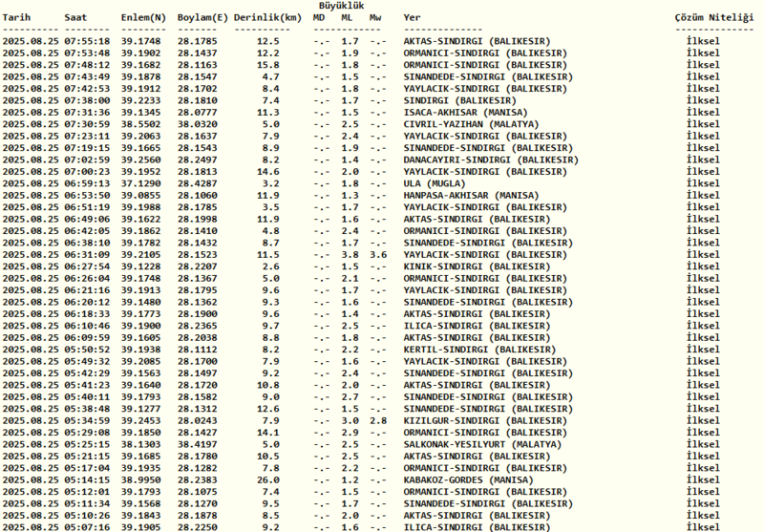Click depth value 14.6
Screen dimensions: 764x532
[x=268, y=172]
